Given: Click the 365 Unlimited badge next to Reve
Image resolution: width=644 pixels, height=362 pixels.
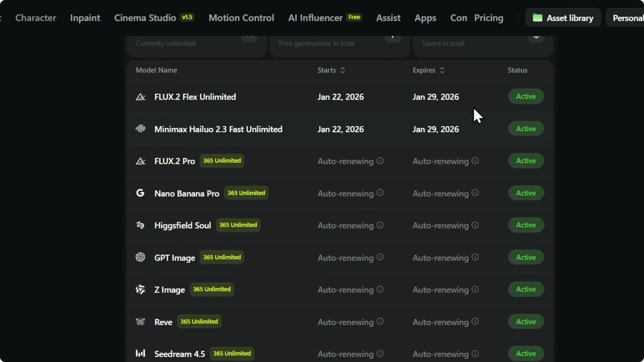Looking at the screenshot, I should (199, 321).
